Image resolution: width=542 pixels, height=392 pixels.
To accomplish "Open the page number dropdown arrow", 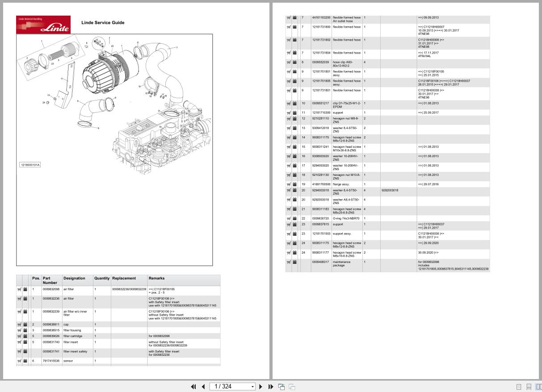I will click(252, 387).
